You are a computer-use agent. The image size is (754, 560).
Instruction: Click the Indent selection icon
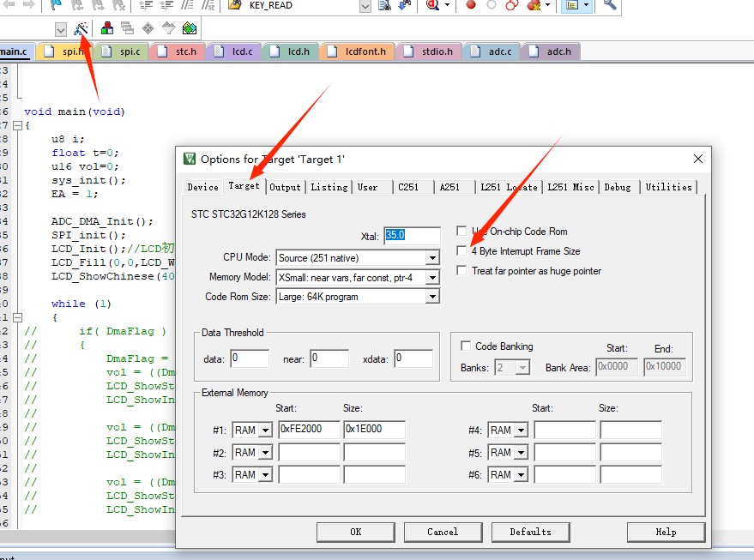[x=146, y=5]
